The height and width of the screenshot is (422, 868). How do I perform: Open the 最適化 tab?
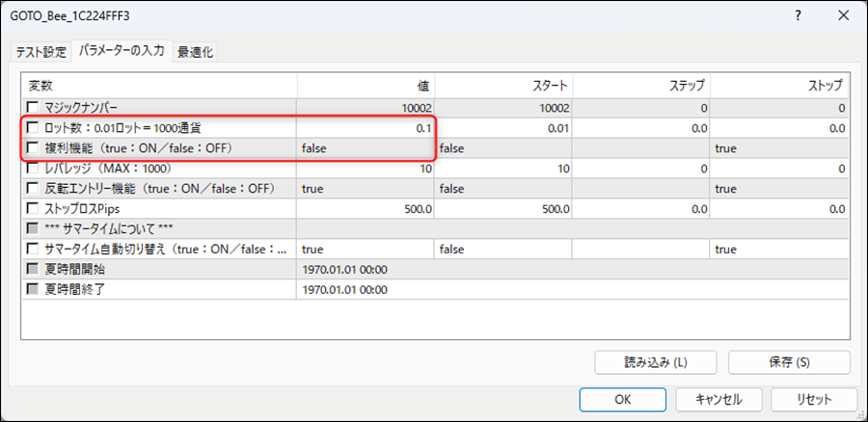tap(195, 52)
